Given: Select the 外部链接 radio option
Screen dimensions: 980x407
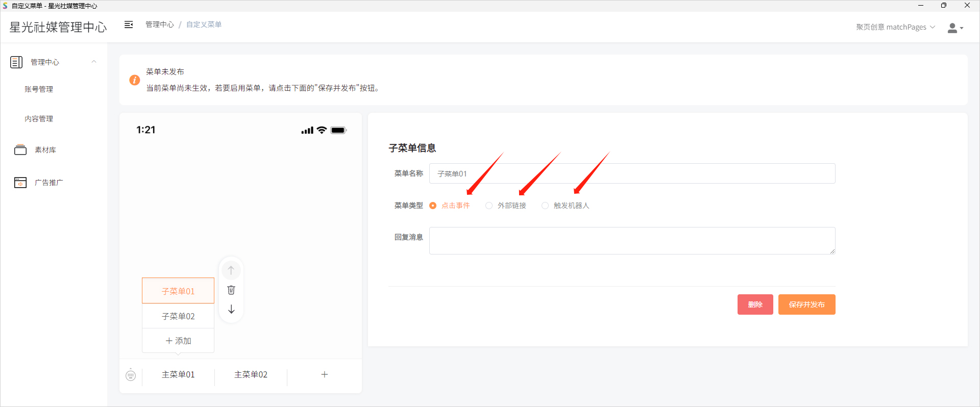Looking at the screenshot, I should (489, 206).
